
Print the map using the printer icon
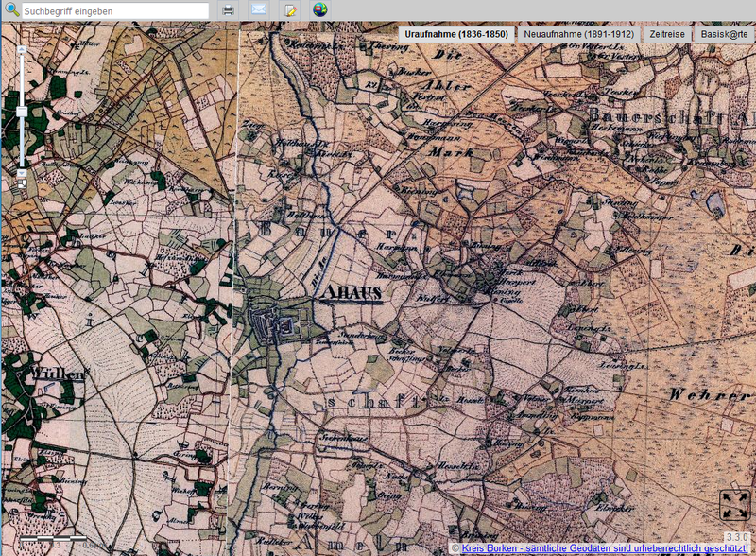click(228, 10)
